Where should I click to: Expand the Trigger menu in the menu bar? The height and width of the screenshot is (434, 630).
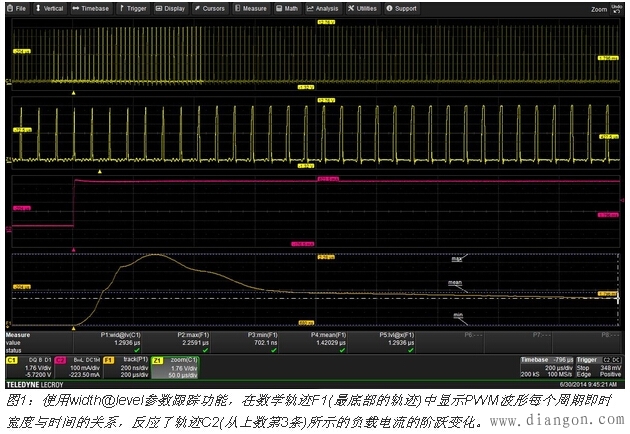133,8
